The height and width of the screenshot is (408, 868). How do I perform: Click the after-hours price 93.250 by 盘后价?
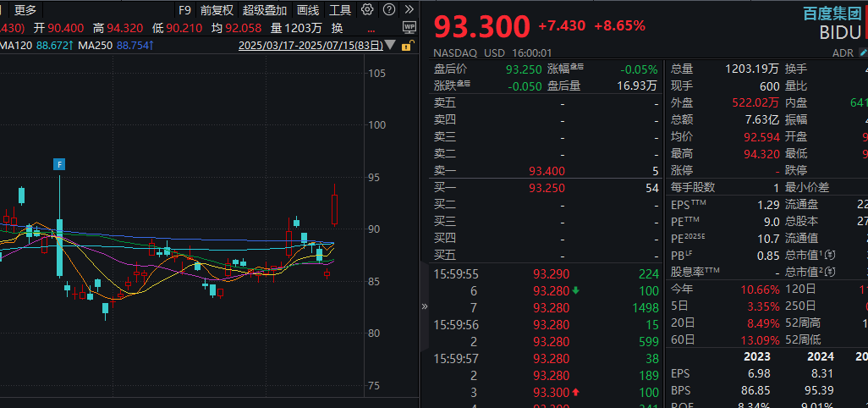[524, 69]
